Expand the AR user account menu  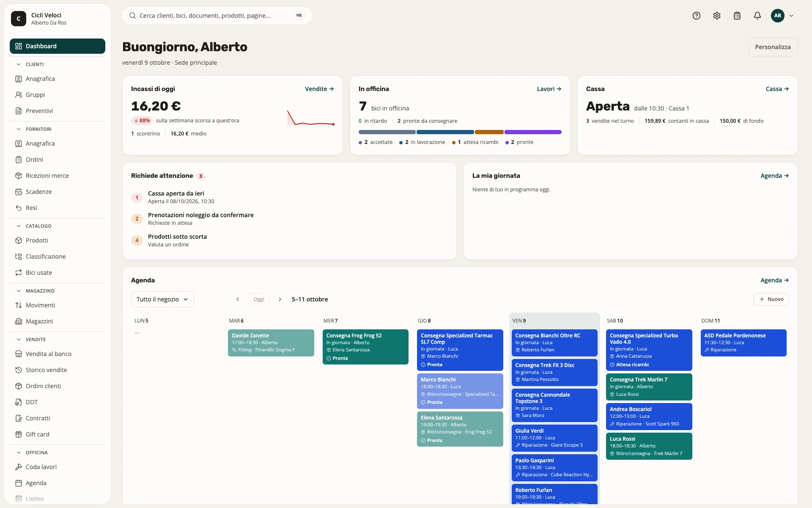point(782,16)
